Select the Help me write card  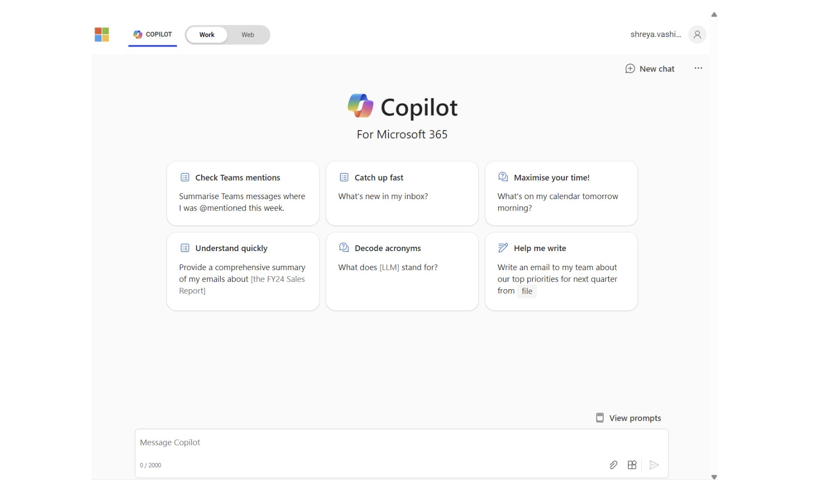click(x=561, y=272)
